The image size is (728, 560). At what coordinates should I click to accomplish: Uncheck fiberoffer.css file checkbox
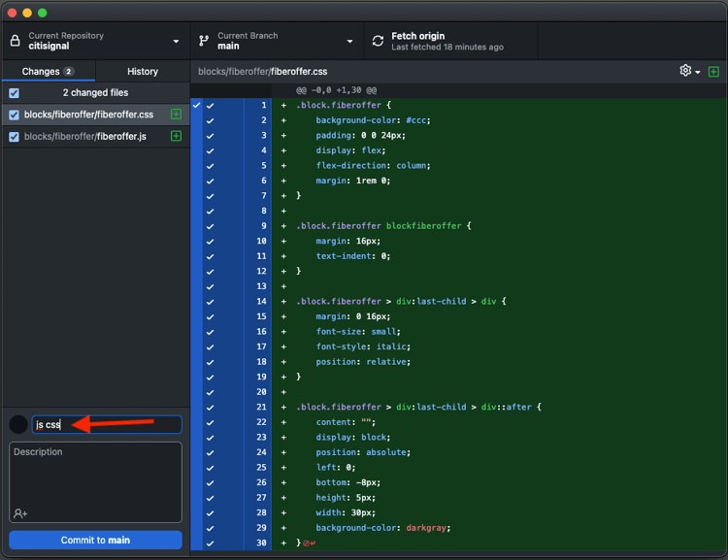click(15, 115)
